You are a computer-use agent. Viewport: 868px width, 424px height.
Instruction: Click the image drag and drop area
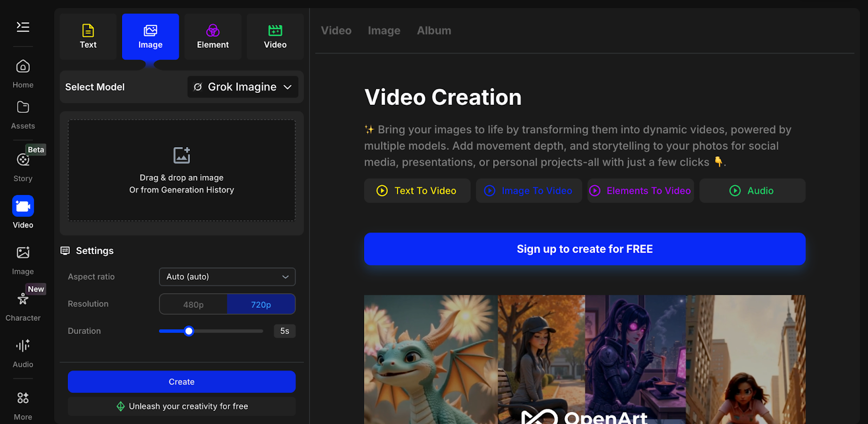pos(181,170)
